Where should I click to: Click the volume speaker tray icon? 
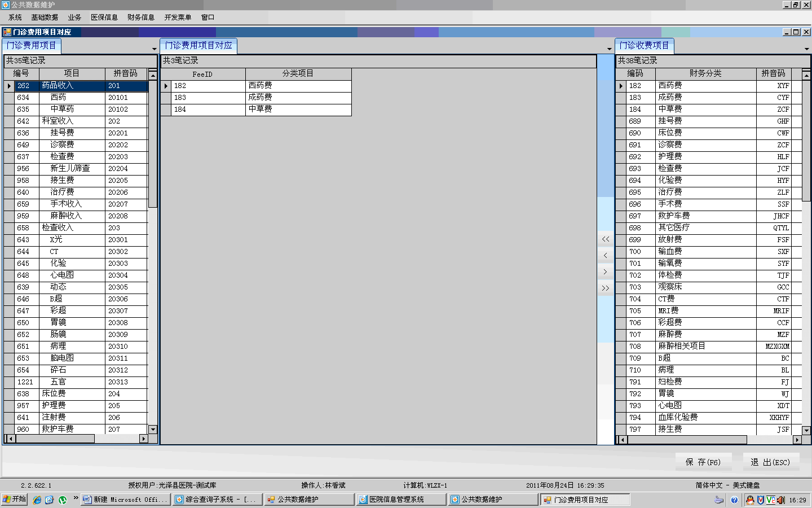coord(781,500)
